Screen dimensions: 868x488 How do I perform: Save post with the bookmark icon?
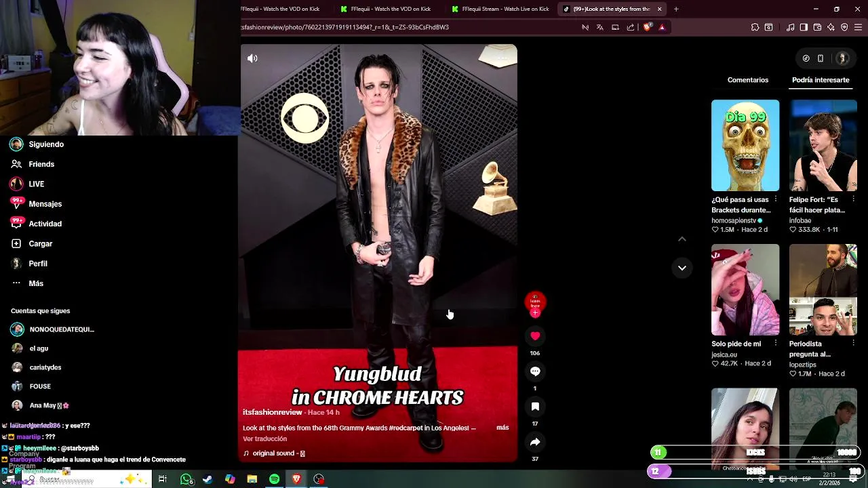click(535, 406)
